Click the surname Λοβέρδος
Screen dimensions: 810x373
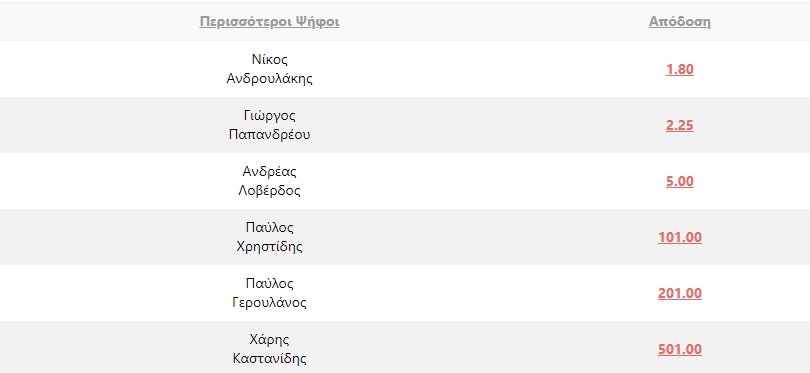(x=269, y=191)
